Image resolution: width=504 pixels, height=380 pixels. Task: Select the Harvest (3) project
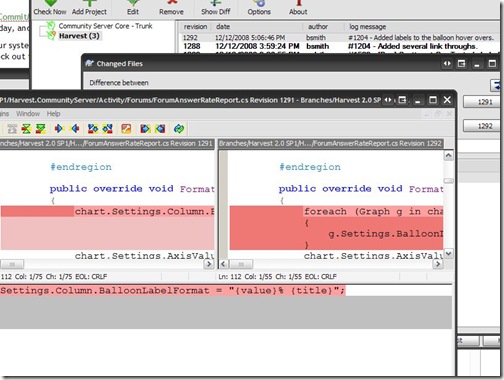79,36
